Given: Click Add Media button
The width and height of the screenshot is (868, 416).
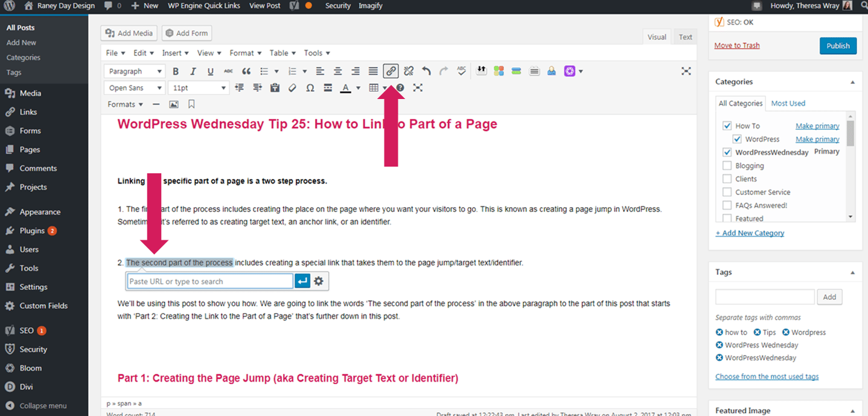Looking at the screenshot, I should click(130, 33).
